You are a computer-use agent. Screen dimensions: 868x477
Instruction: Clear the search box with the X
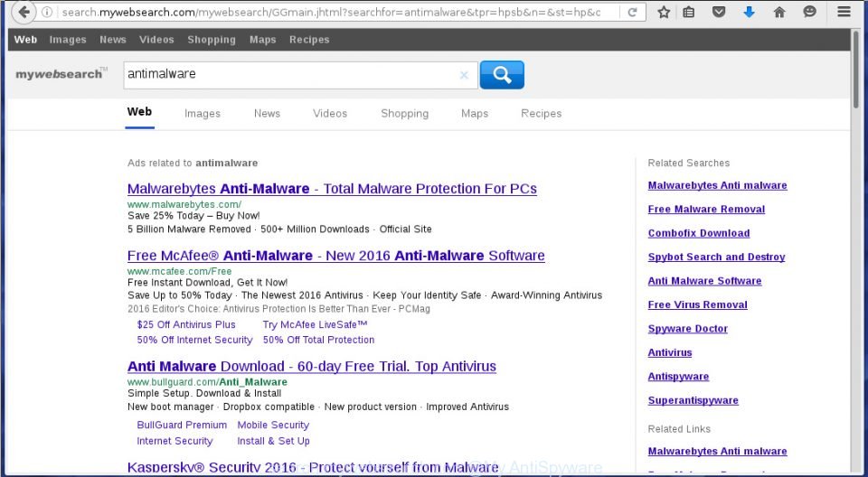point(464,75)
